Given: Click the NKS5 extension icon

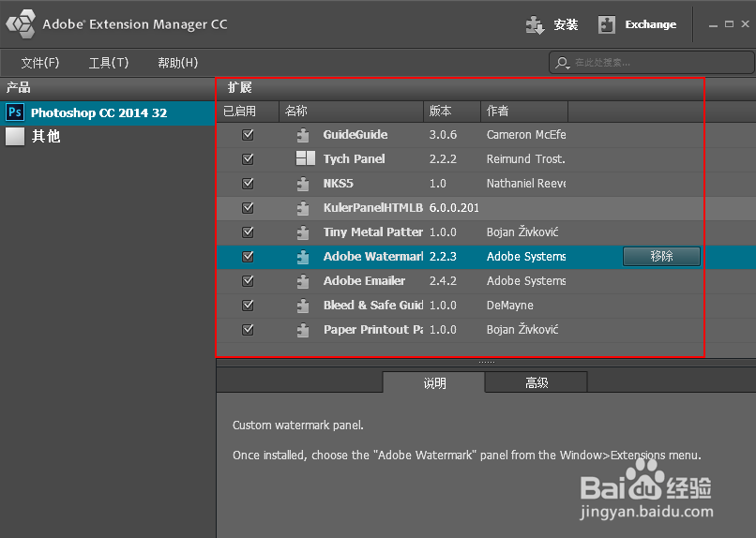Looking at the screenshot, I should [303, 184].
